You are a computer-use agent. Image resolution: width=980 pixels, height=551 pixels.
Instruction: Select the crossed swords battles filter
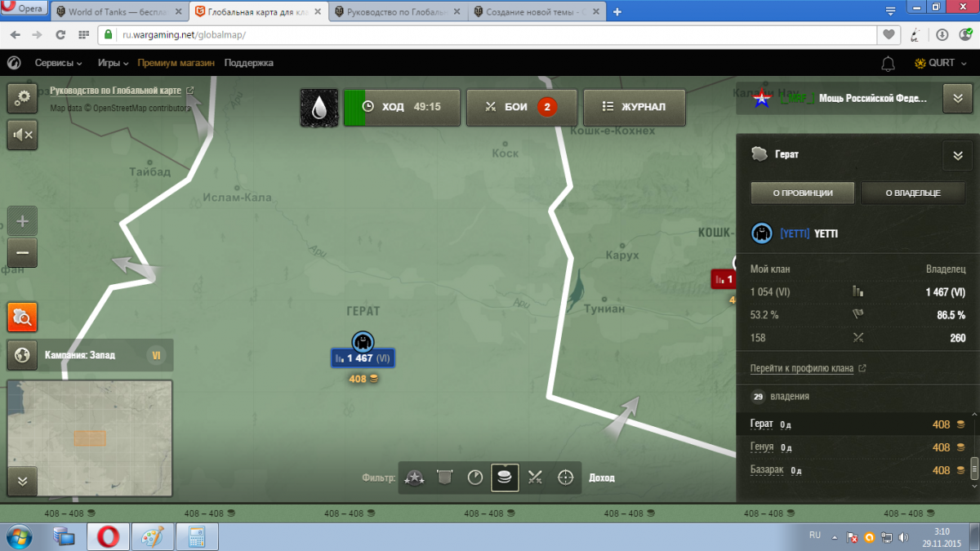coord(536,478)
